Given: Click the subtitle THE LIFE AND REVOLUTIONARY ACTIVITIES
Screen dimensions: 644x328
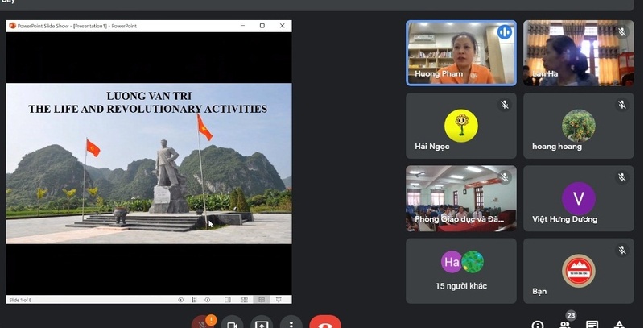Looking at the screenshot, I should tap(148, 109).
